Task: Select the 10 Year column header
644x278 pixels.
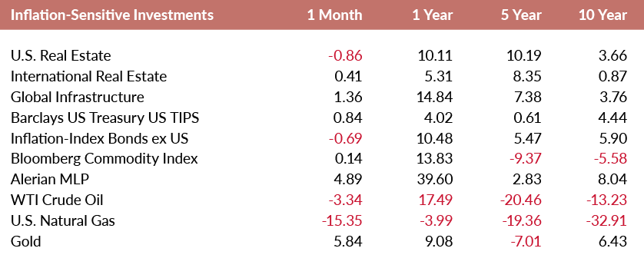Action: click(x=603, y=15)
